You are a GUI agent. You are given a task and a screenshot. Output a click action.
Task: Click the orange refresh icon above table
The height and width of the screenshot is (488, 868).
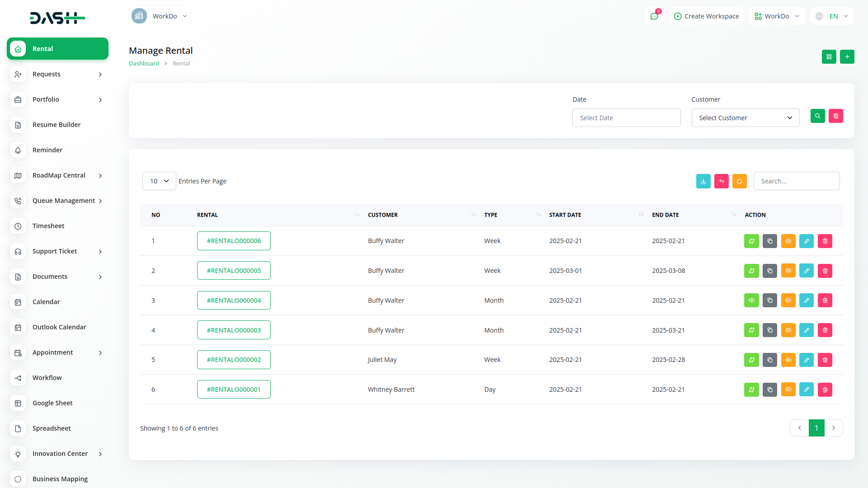pyautogui.click(x=739, y=181)
